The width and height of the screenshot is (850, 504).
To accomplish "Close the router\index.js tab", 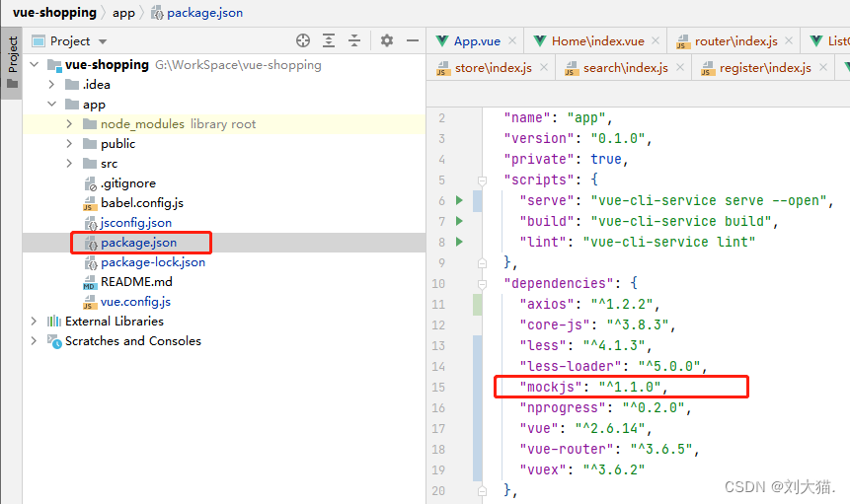I will [789, 40].
